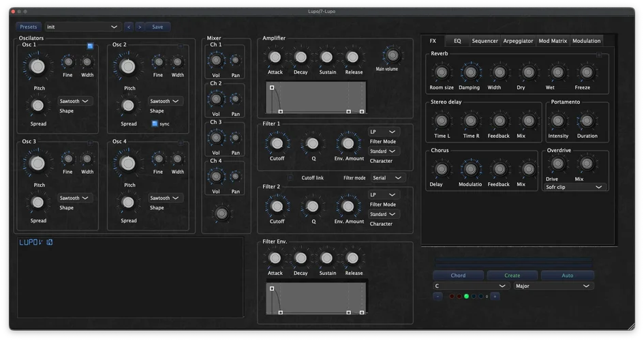Open Filter 1 LP mode dropdown

[x=383, y=132]
